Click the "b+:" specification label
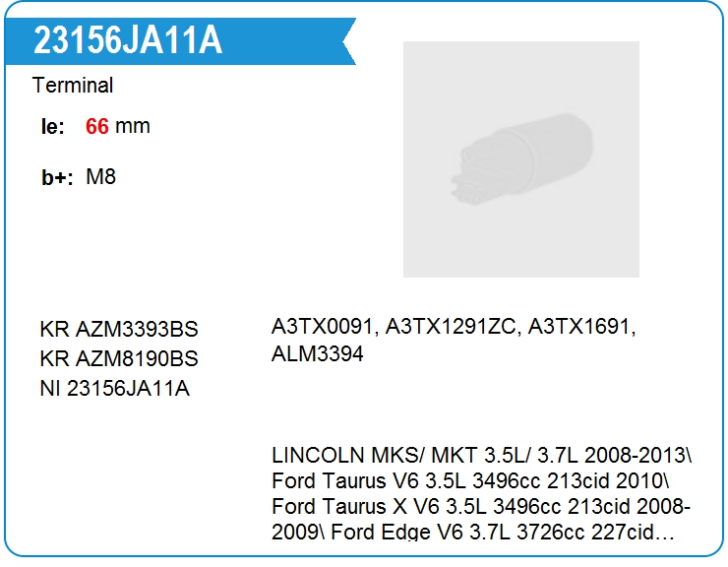Screen dimensions: 728x567 coord(57,179)
